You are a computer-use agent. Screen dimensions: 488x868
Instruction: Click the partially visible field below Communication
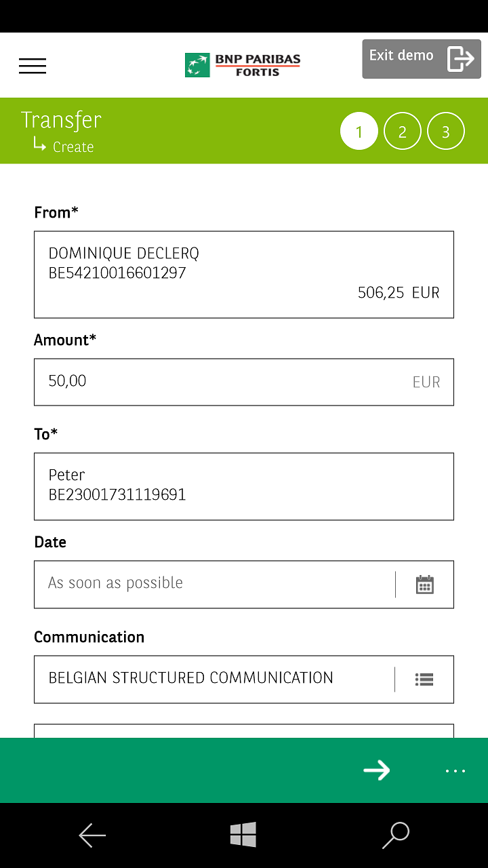244,731
